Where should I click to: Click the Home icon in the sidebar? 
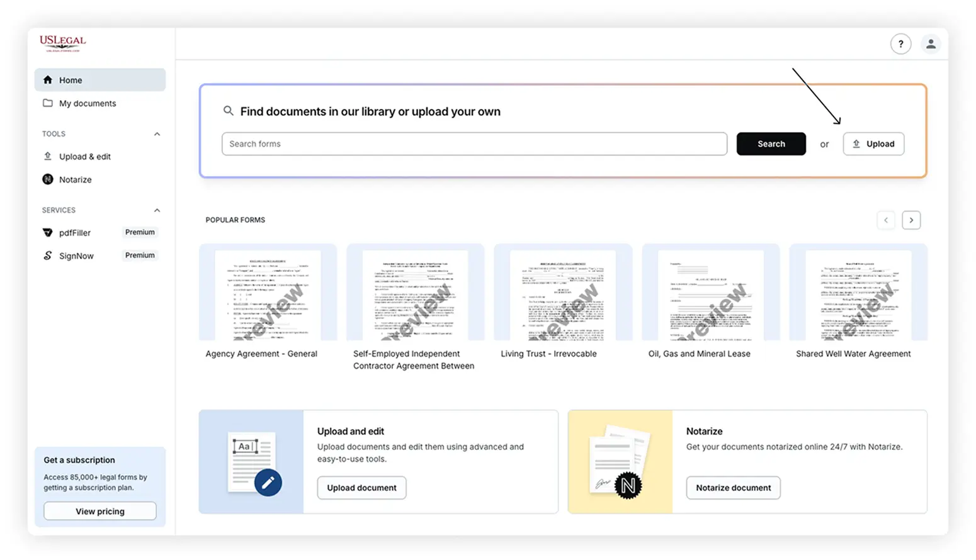coord(47,79)
